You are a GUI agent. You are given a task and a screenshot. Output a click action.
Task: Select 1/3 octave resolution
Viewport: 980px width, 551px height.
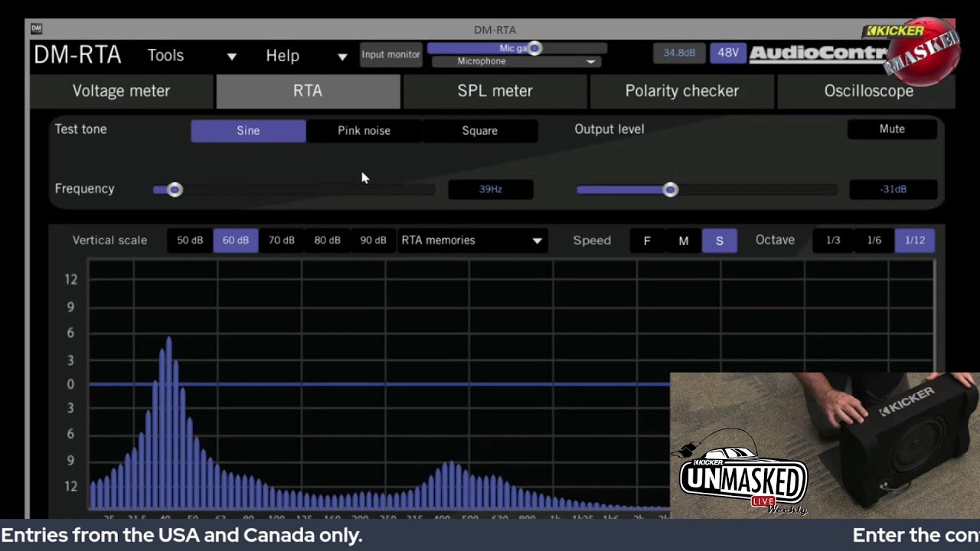coord(833,240)
